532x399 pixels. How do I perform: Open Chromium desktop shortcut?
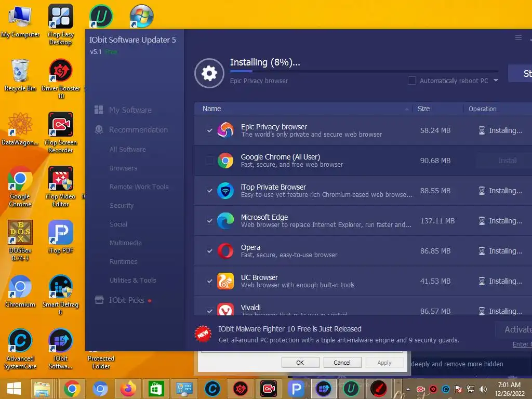(20, 291)
